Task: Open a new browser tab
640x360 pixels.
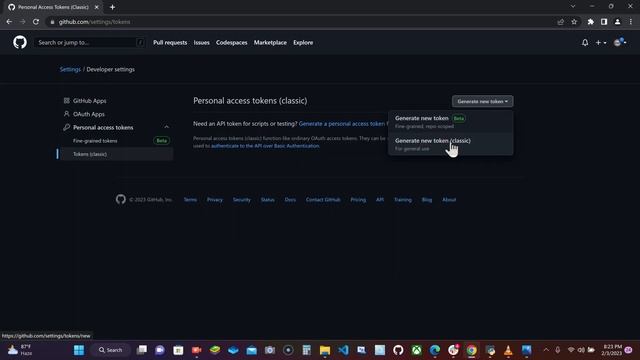Action: coord(112,7)
